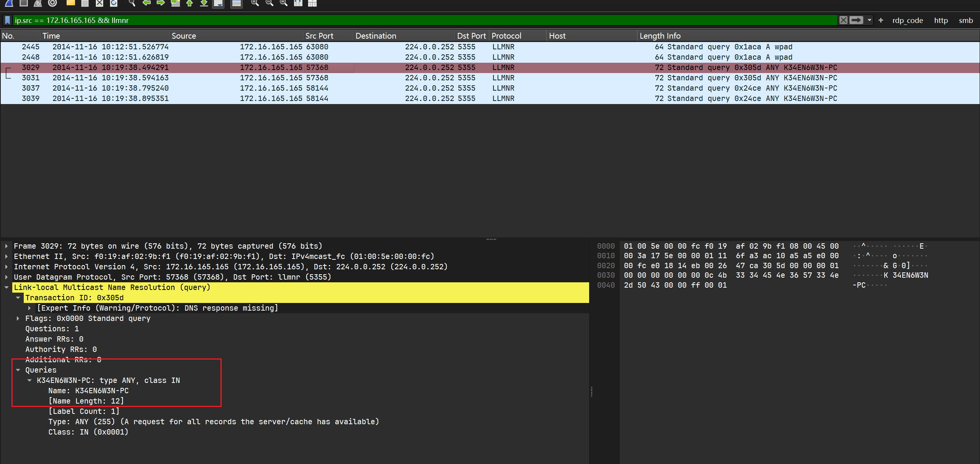Clear the display filter X button
980x464 pixels.
click(x=843, y=20)
